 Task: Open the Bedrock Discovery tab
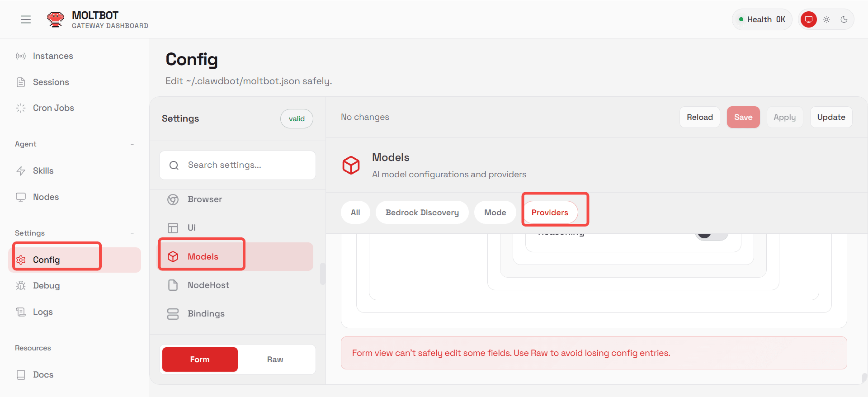click(422, 213)
